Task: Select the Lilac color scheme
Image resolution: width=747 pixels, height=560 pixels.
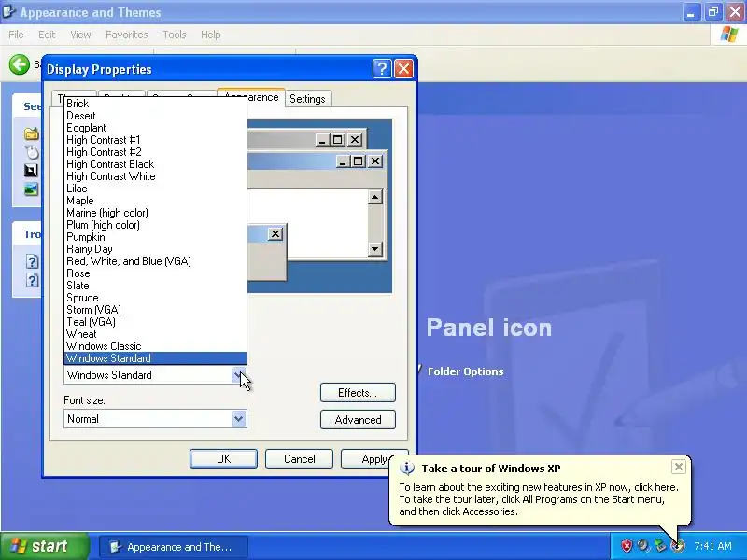Action: 155,189
